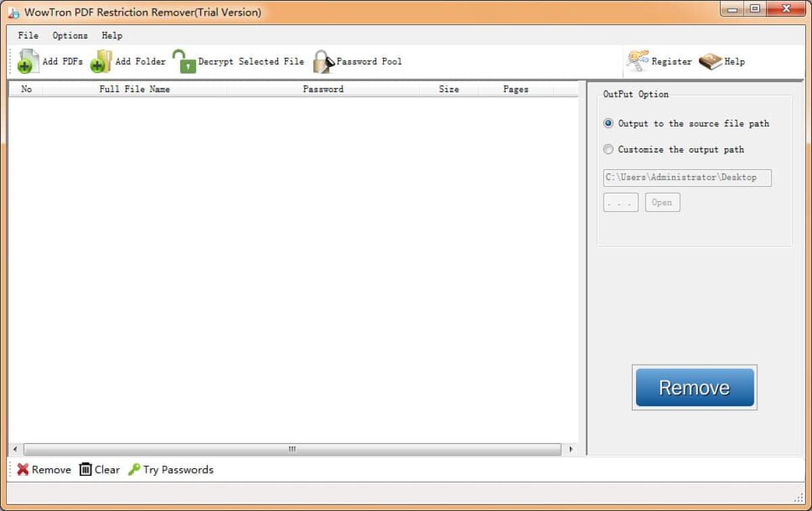Open the Password Pool
This screenshot has width=812, height=511.
322,61
